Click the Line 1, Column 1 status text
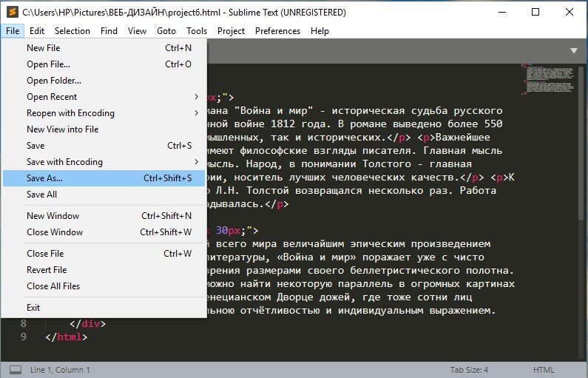This screenshot has width=588, height=378. pyautogui.click(x=60, y=370)
